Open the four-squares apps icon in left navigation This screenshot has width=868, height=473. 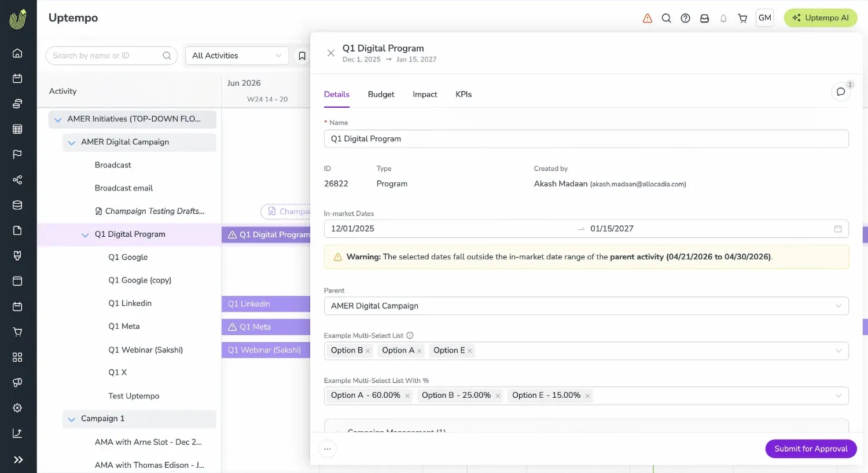(17, 357)
